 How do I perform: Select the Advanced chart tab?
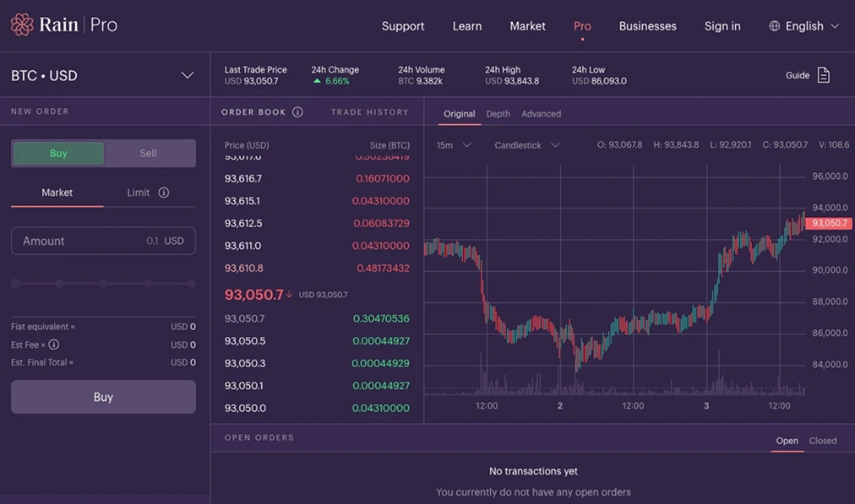coord(541,113)
